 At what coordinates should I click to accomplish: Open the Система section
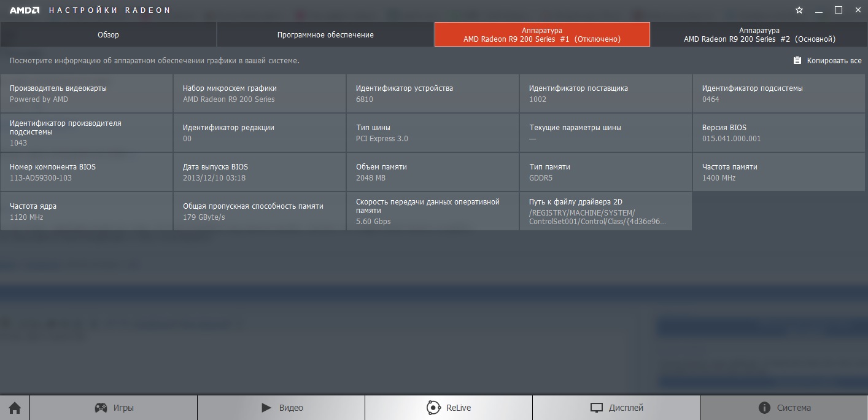click(784, 408)
